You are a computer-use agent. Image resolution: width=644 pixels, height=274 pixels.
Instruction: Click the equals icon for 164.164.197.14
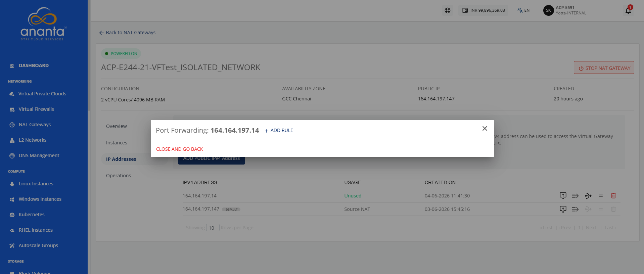(x=601, y=196)
